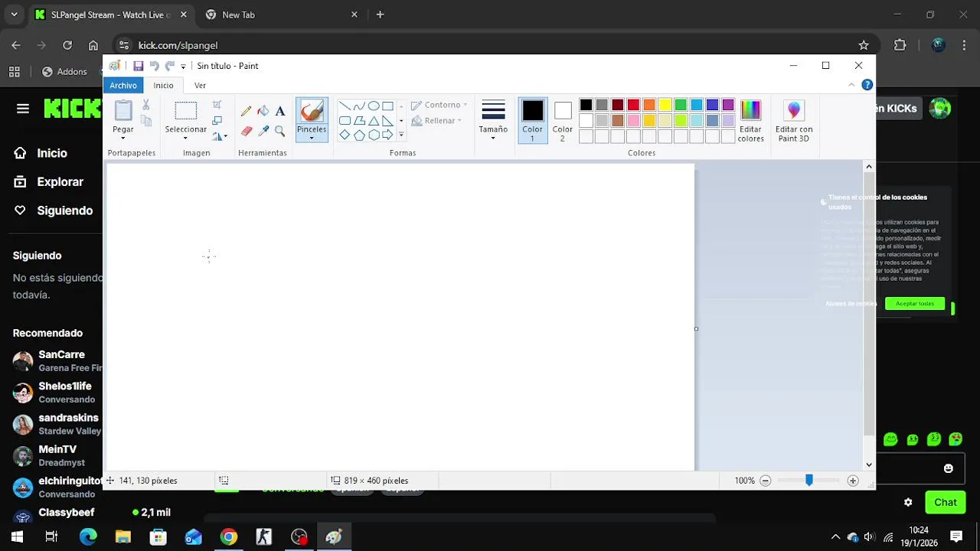The image size is (980, 551).
Task: Open the Rotate or flip dropdown
Action: click(220, 136)
